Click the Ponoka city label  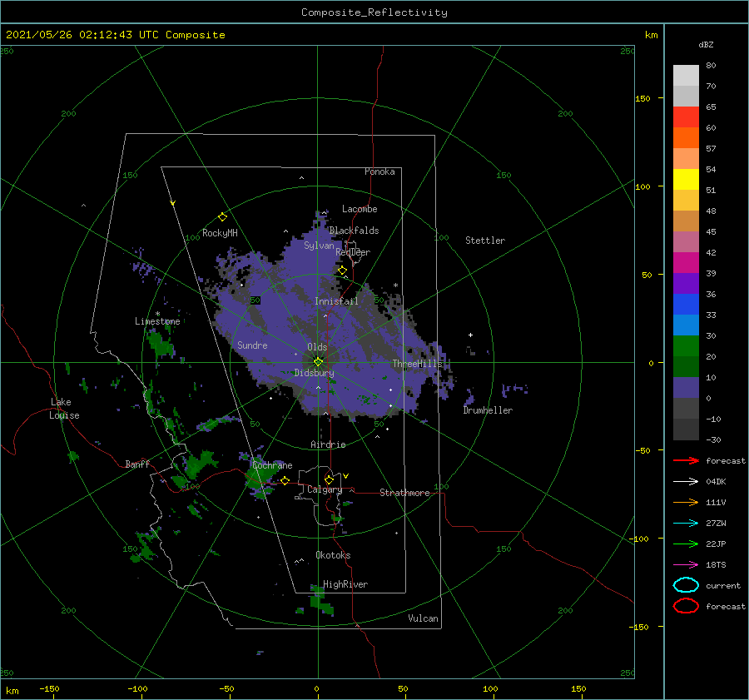click(x=379, y=171)
